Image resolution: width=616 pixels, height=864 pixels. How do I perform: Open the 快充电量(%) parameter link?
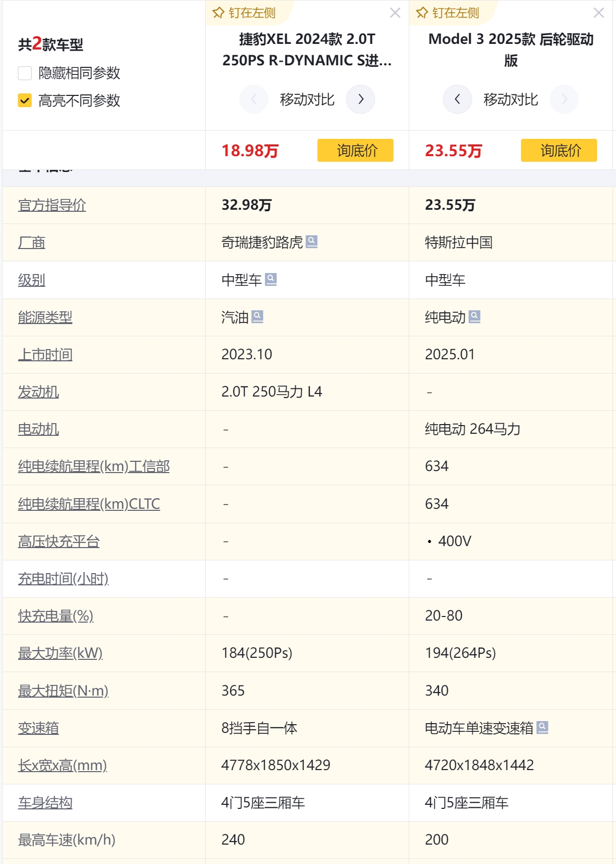click(56, 616)
